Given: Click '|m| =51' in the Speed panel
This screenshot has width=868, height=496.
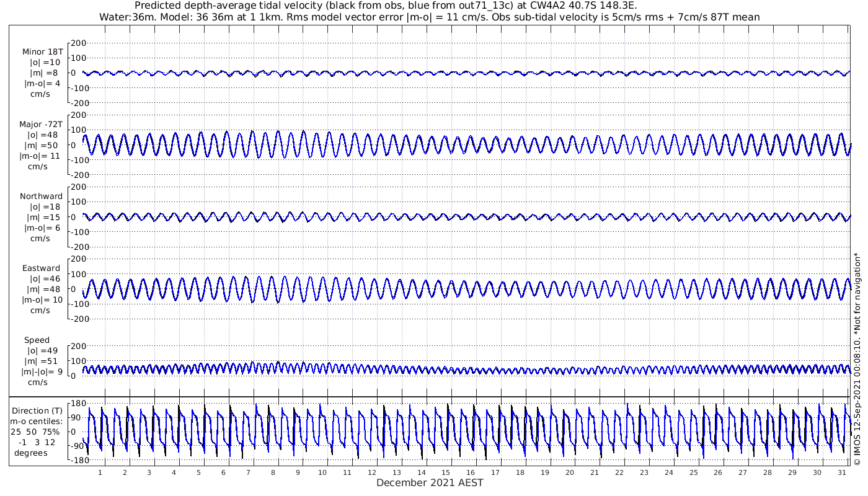Looking at the screenshot, I should click(x=44, y=361).
